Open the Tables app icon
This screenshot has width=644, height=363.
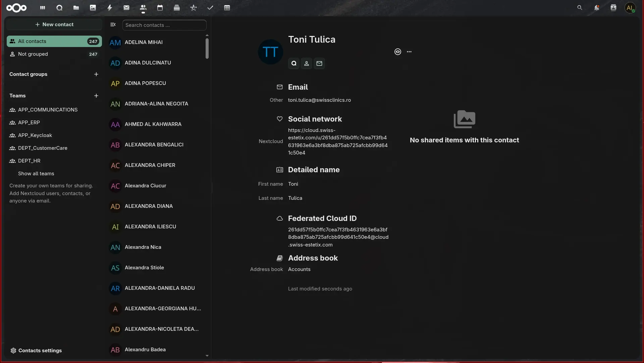pyautogui.click(x=227, y=8)
